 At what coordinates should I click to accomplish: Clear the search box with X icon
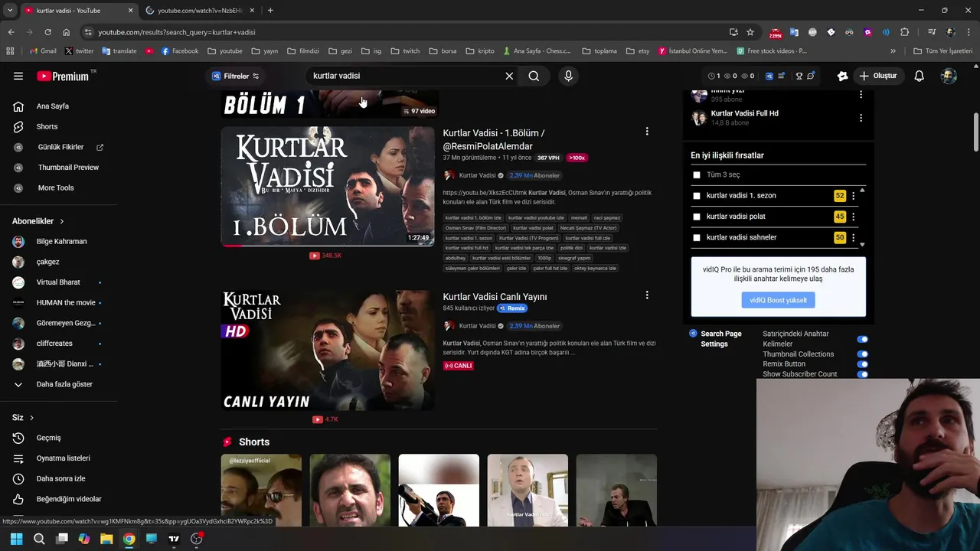click(509, 76)
